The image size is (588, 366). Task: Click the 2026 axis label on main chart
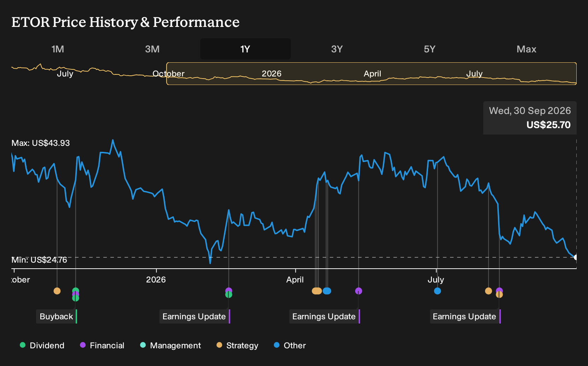[x=156, y=280]
